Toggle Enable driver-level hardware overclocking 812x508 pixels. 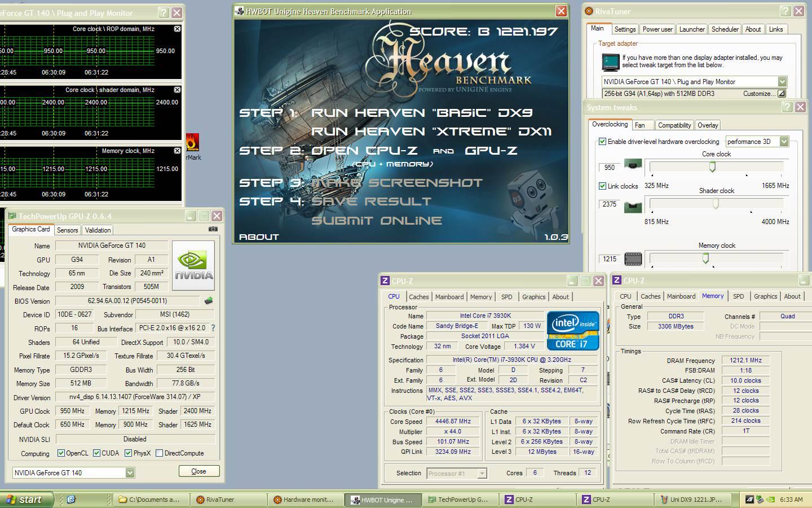tap(602, 141)
